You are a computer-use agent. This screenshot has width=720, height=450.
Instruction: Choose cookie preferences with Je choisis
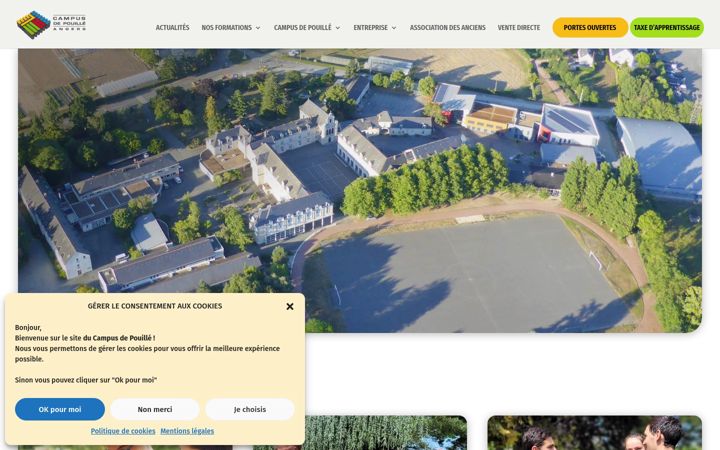250,409
